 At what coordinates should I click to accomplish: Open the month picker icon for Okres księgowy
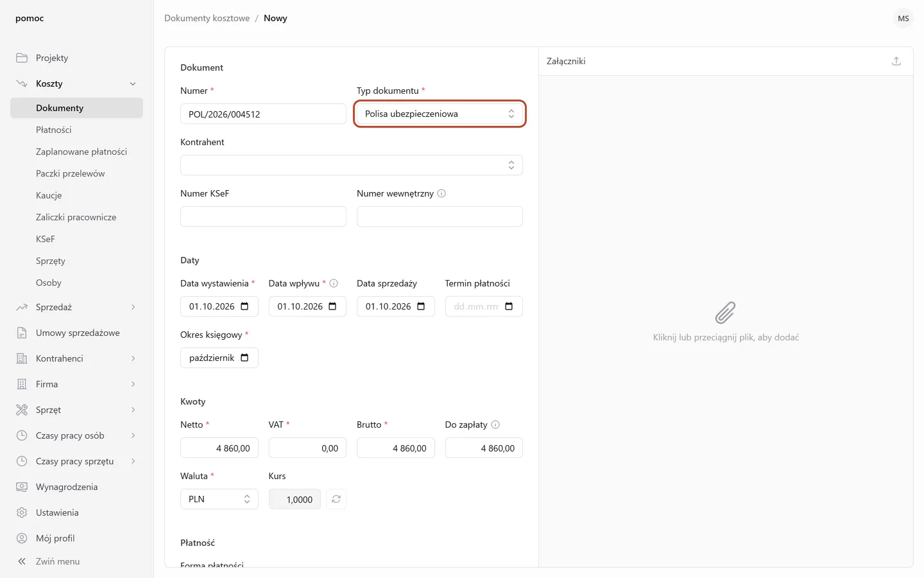pyautogui.click(x=244, y=358)
